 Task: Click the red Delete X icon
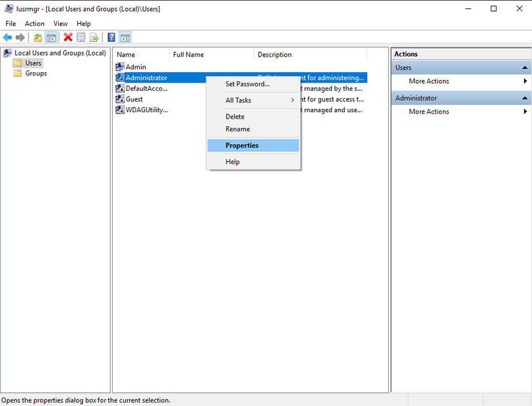68,37
